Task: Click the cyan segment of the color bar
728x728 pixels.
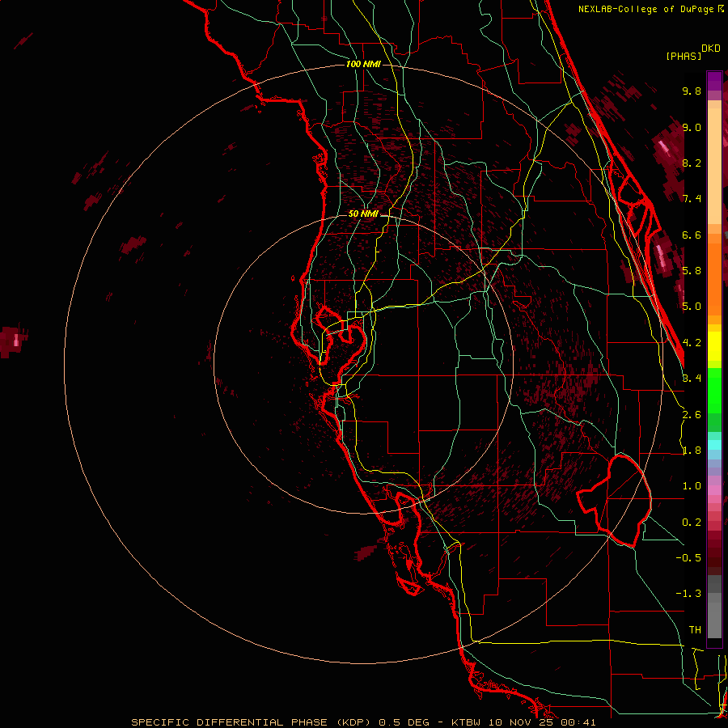Action: pos(714,444)
